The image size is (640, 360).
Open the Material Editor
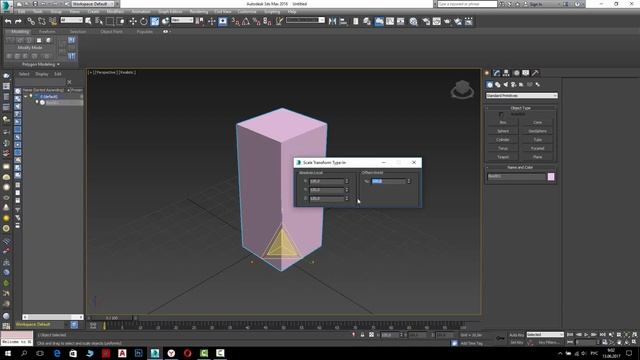pos(413,21)
